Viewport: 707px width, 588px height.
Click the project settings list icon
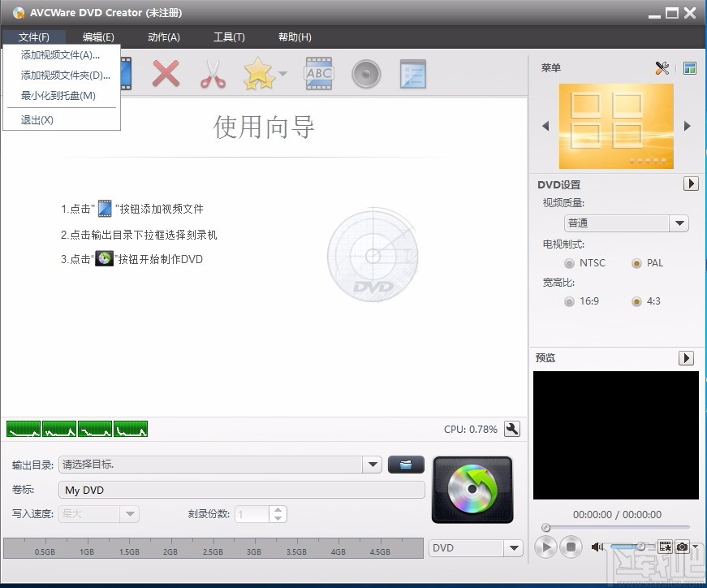413,73
